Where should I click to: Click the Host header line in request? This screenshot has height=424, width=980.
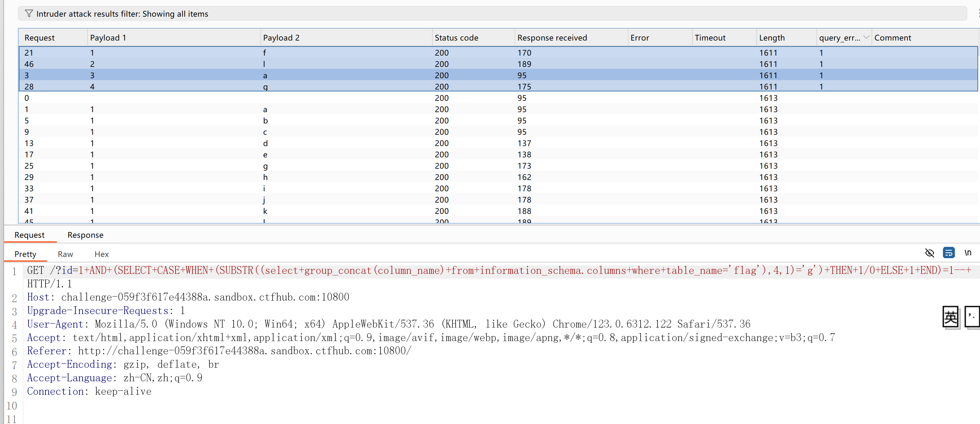point(188,297)
